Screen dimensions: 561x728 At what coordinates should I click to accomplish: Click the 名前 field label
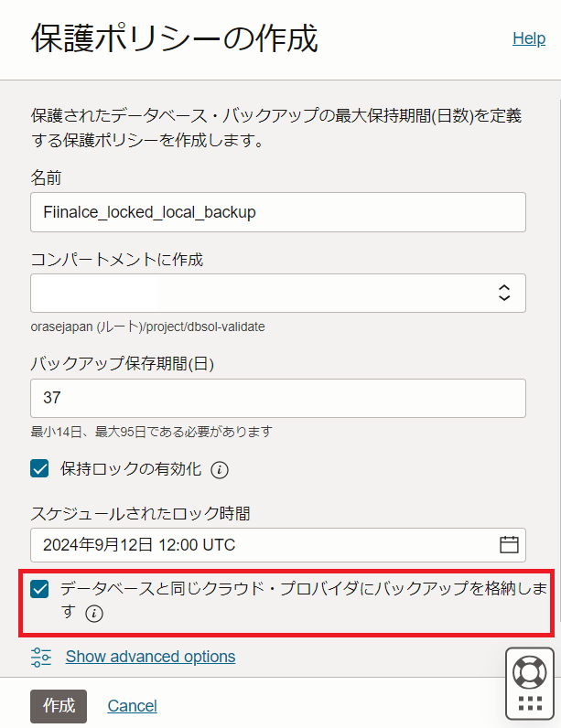click(x=47, y=176)
